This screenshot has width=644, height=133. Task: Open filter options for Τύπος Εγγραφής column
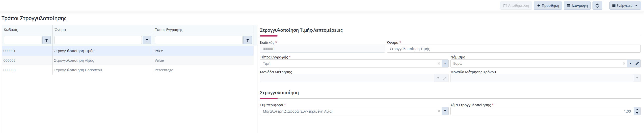pos(248,40)
